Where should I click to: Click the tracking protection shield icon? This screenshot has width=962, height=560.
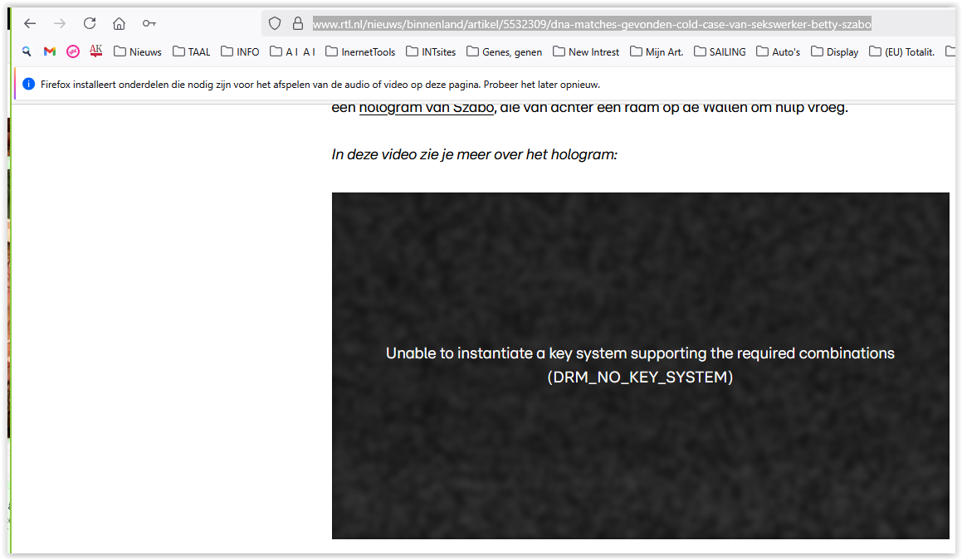[275, 23]
